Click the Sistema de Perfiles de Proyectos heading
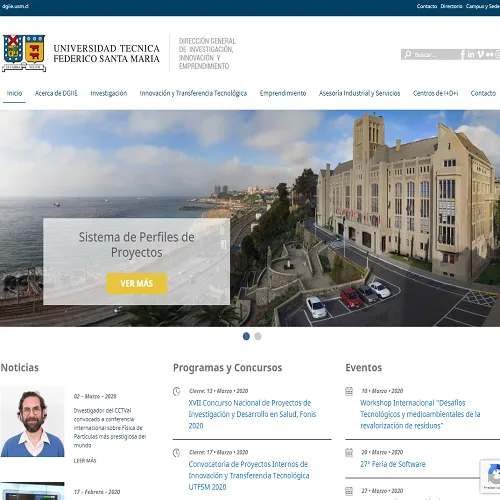 point(137,245)
